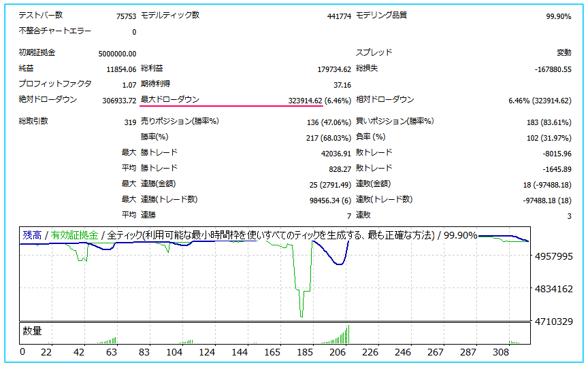
Task: Click the 連勝(金額) value 25 (2791.49)
Action: (x=330, y=186)
